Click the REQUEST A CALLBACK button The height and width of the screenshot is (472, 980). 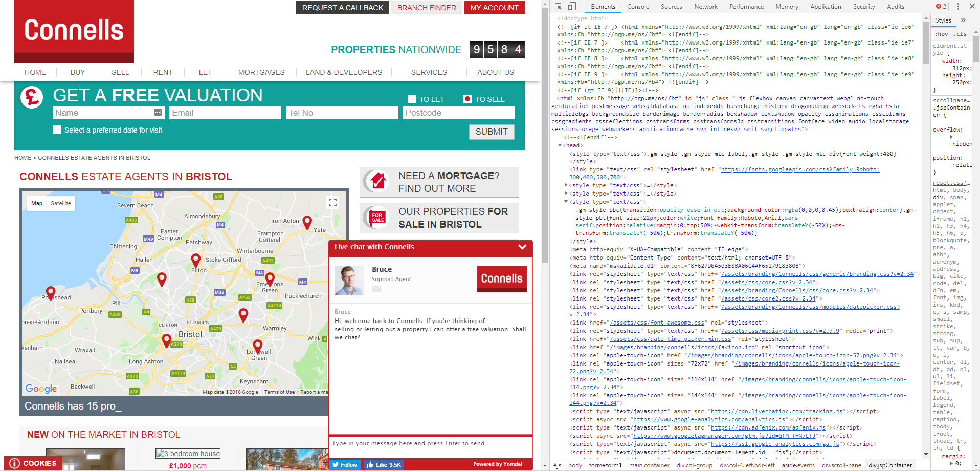point(343,8)
